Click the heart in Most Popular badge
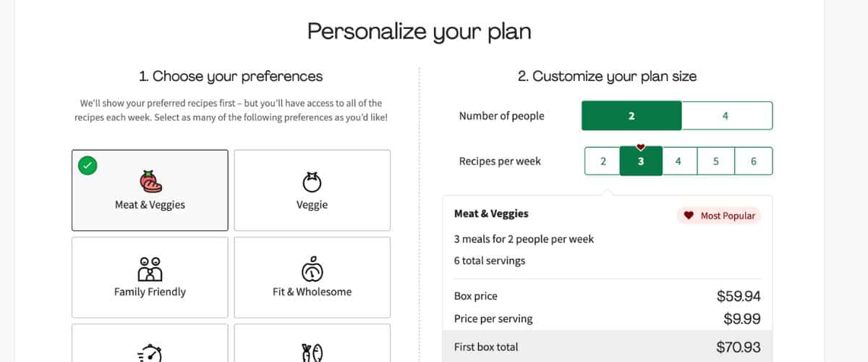The width and height of the screenshot is (868, 362). click(689, 216)
